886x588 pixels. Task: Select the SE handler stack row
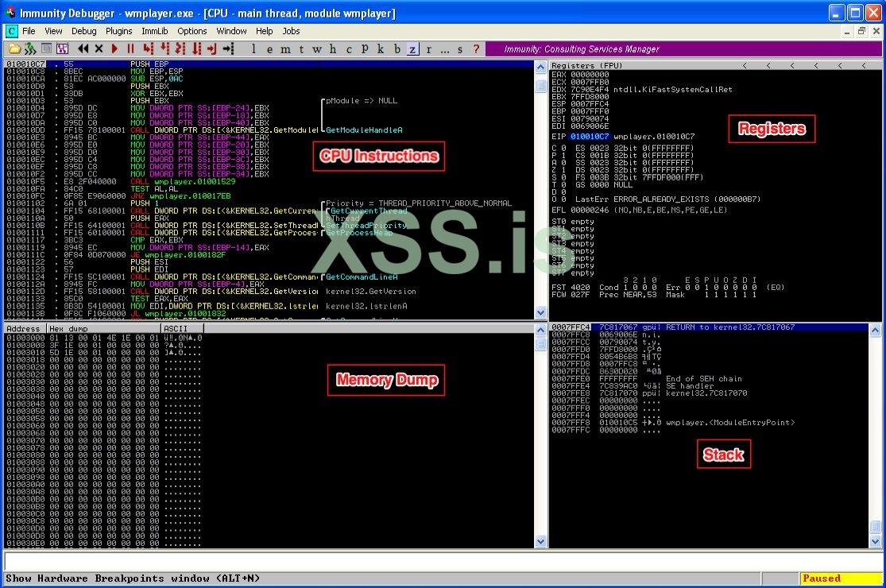(709, 386)
